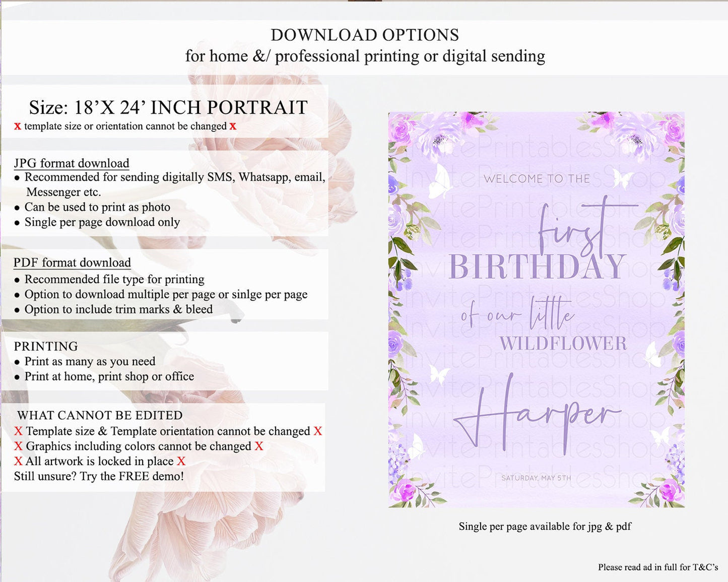Click the 'BIRTHDAY' text on the poster
Image resolution: width=728 pixels, height=582 pixels.
pos(537,267)
